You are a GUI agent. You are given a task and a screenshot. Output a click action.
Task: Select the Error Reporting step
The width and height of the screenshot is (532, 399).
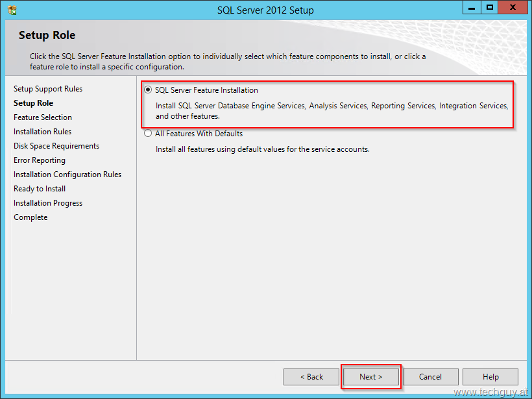click(40, 160)
